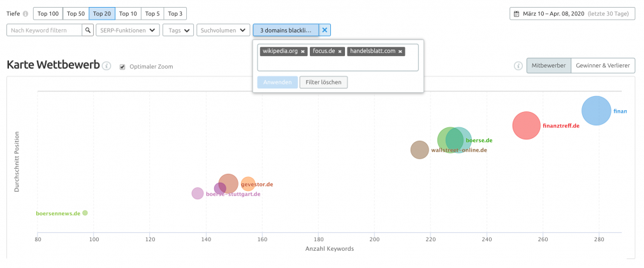The image size is (644, 268).
Task: Select the Top 50 depth tab
Action: 76,13
